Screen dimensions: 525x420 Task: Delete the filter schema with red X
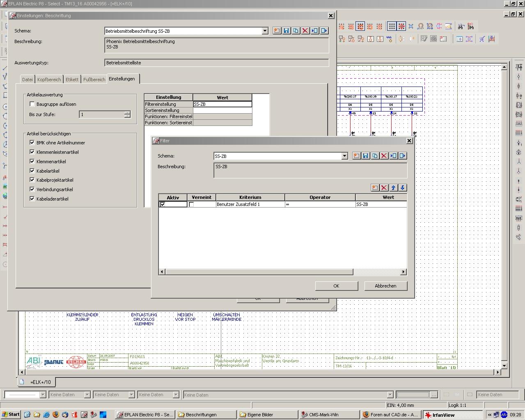coord(384,156)
